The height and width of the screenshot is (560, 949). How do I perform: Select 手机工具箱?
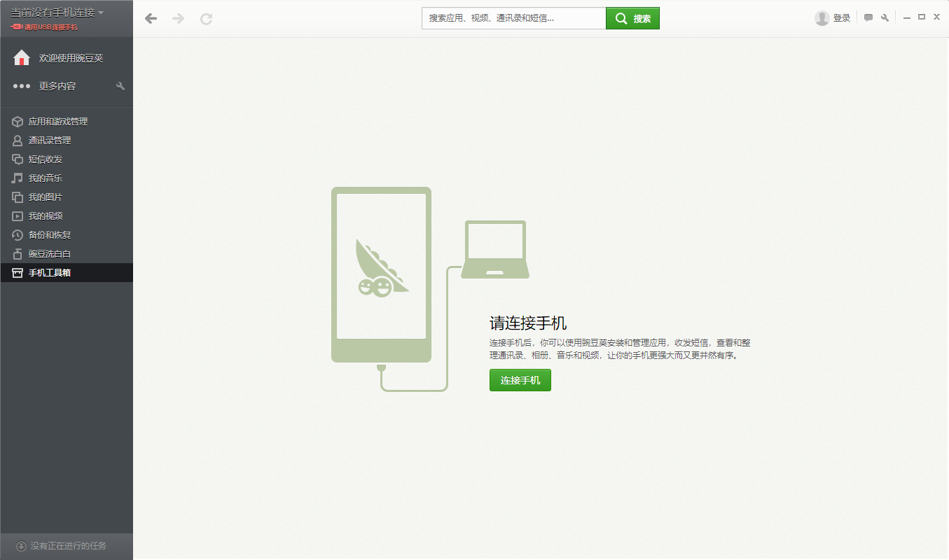[x=50, y=273]
